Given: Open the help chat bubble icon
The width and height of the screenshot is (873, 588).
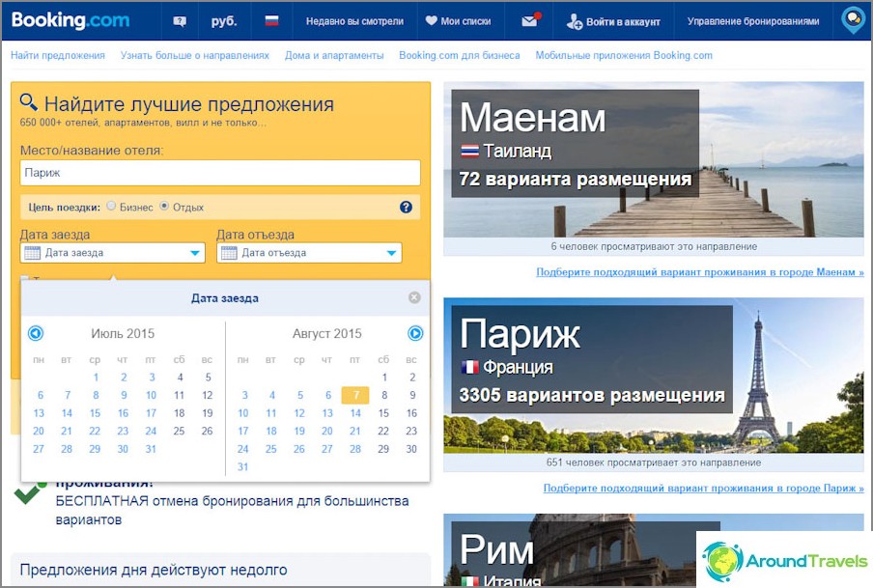Looking at the screenshot, I should [180, 21].
